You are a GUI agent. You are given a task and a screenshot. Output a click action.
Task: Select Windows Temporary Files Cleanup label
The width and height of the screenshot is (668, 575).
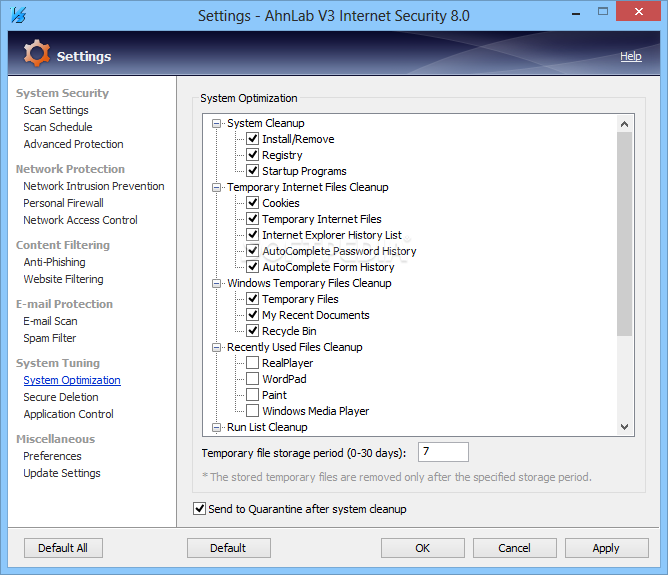point(309,284)
